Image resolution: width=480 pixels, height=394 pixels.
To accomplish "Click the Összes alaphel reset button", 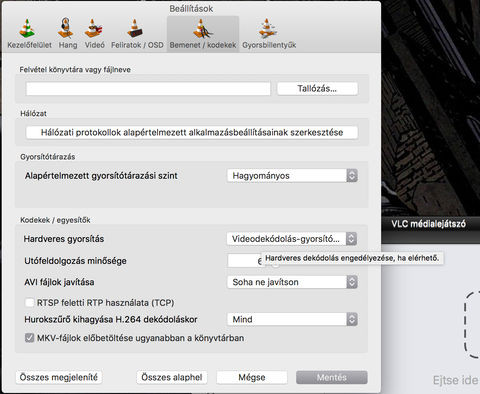I will (172, 377).
